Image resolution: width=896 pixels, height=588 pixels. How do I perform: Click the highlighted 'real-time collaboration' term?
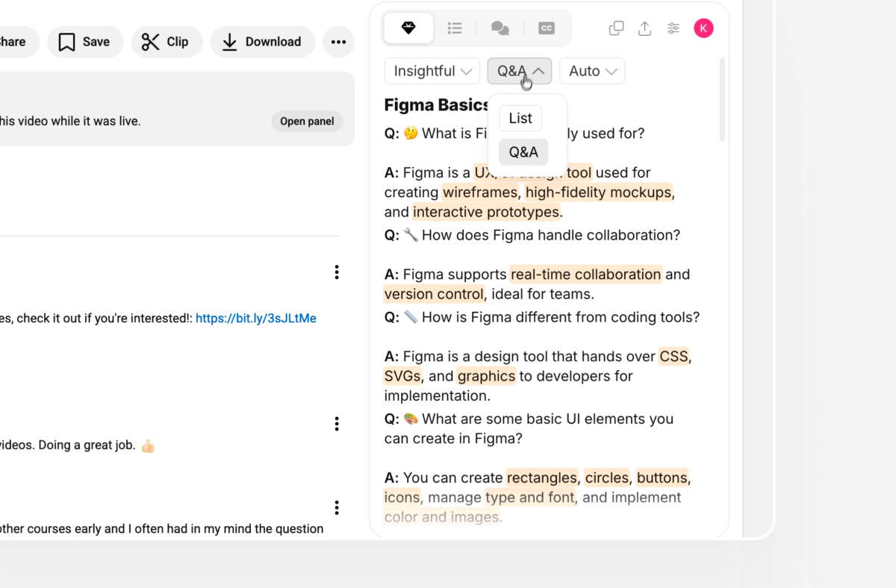586,274
